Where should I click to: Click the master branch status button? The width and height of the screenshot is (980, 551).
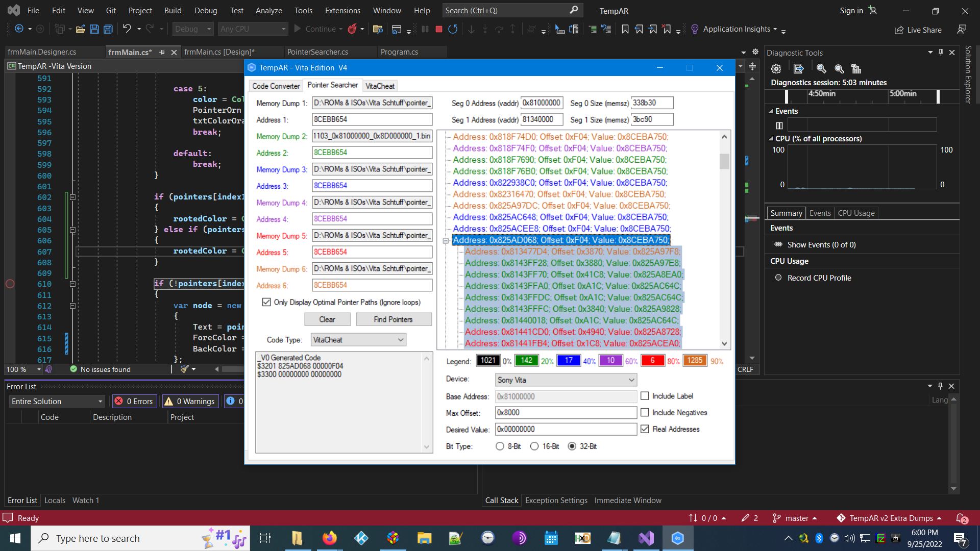pyautogui.click(x=795, y=518)
